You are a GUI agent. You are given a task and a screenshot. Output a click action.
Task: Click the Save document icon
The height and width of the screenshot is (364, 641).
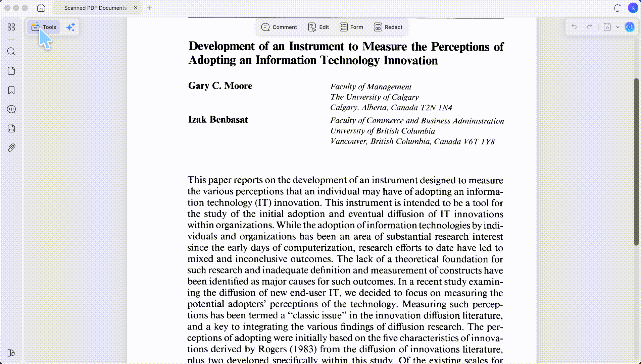tap(607, 27)
